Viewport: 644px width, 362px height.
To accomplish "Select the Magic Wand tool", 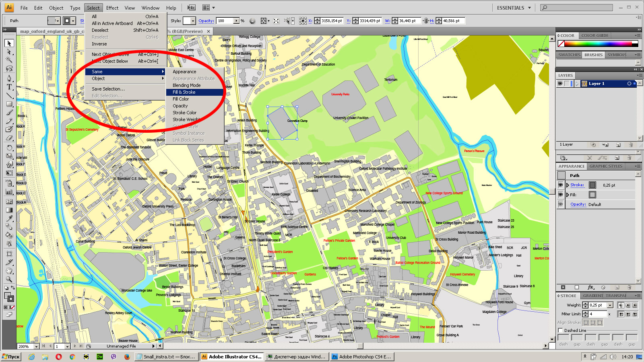I will point(9,60).
